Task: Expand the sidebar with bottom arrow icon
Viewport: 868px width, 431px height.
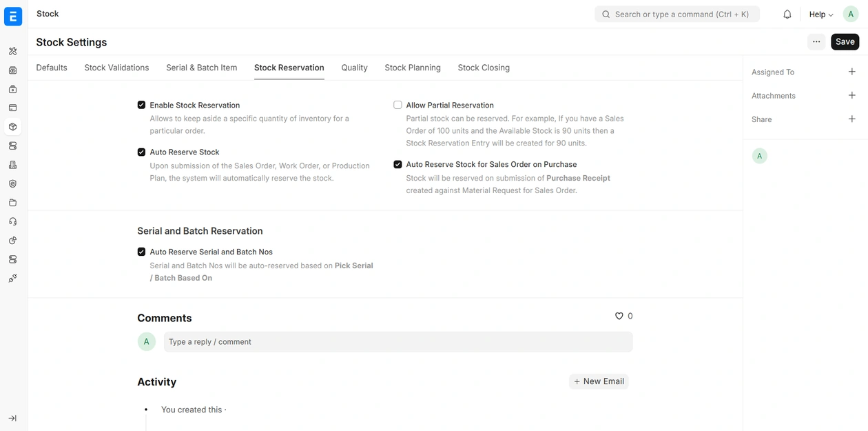Action: tap(12, 418)
